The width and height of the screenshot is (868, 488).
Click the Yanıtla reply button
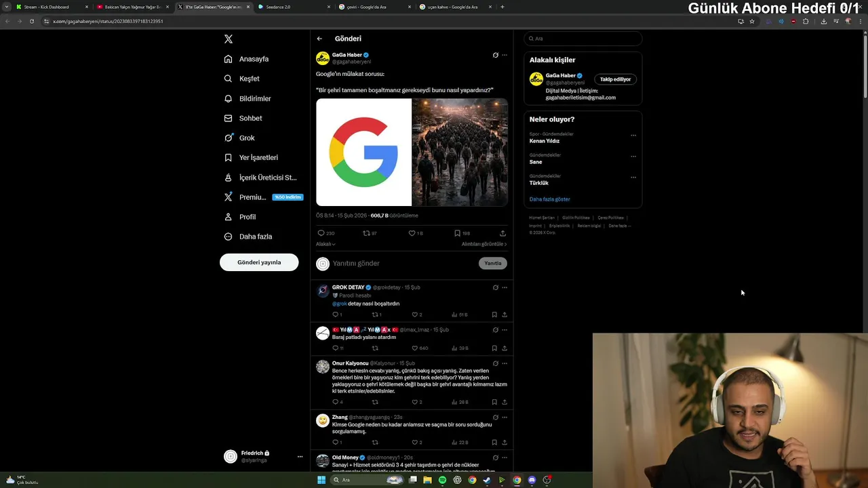point(493,263)
